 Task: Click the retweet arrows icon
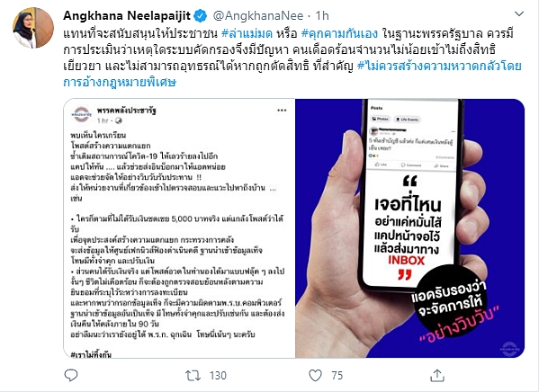(193, 376)
